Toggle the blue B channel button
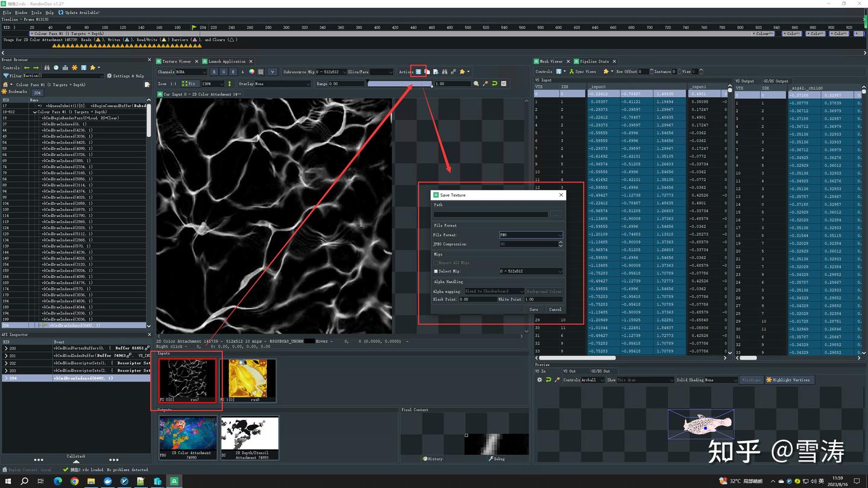Screen dimensions: 868x488 tap(233, 72)
